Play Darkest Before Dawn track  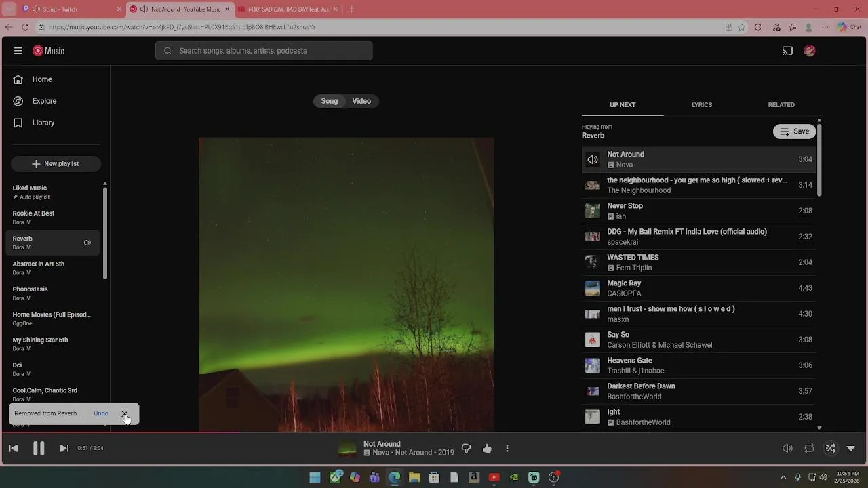(x=699, y=391)
